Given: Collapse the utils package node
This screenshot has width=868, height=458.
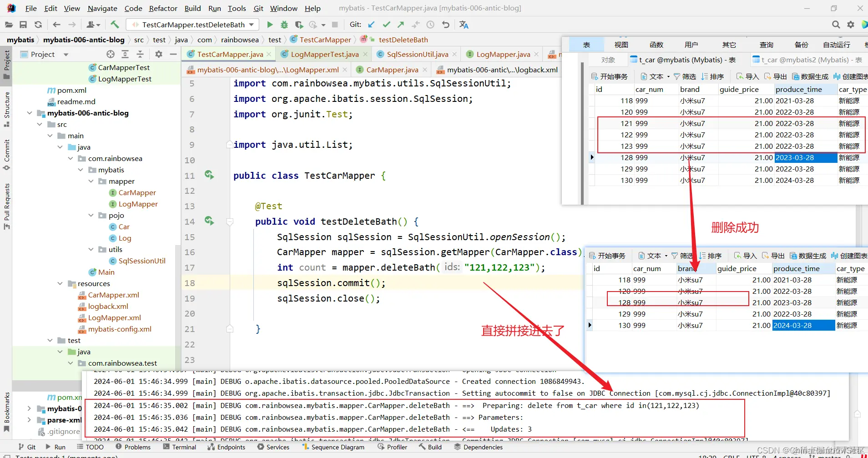Looking at the screenshot, I should [91, 249].
